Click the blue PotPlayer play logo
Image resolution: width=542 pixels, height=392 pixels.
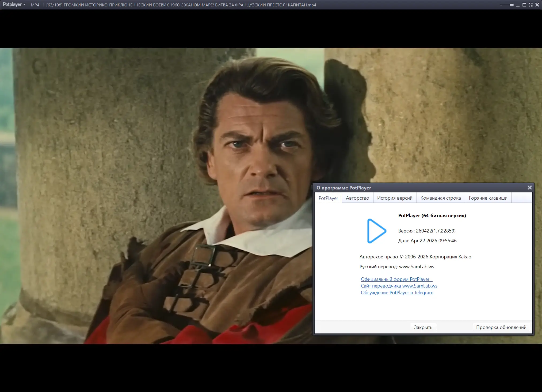[376, 231]
